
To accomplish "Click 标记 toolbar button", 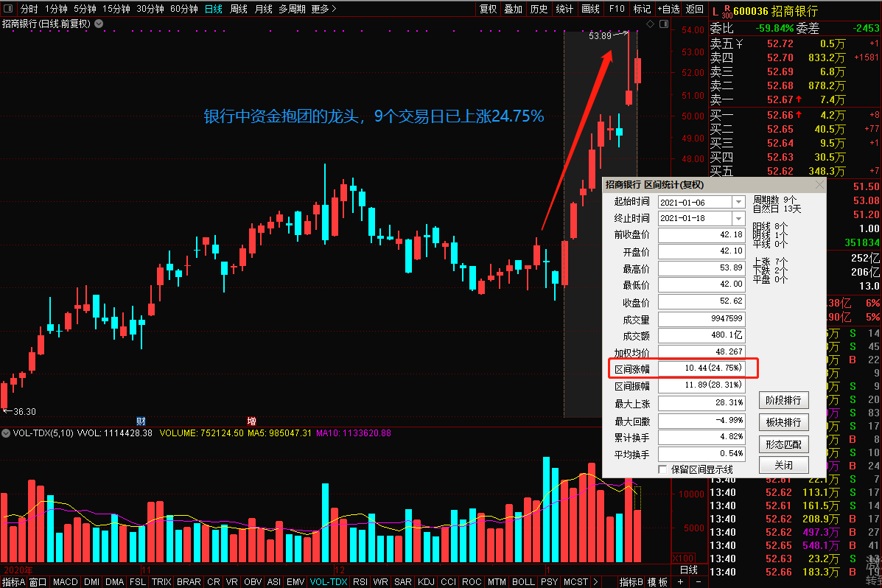I will (x=642, y=8).
